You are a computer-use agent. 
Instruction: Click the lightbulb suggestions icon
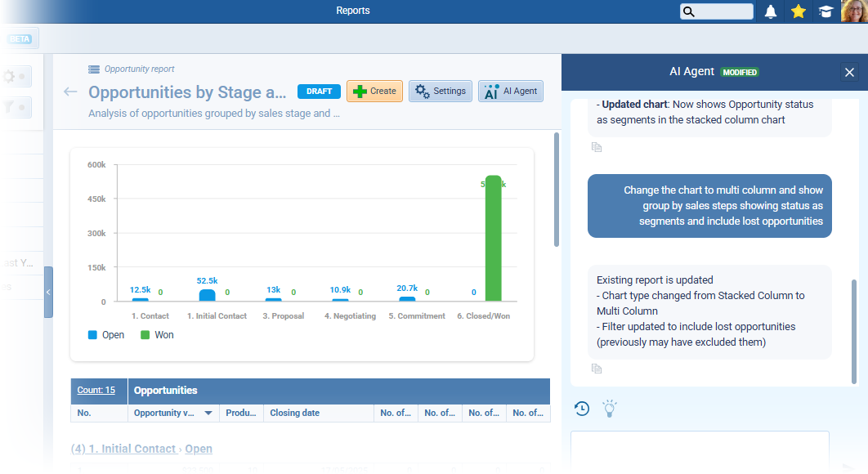[x=609, y=409]
